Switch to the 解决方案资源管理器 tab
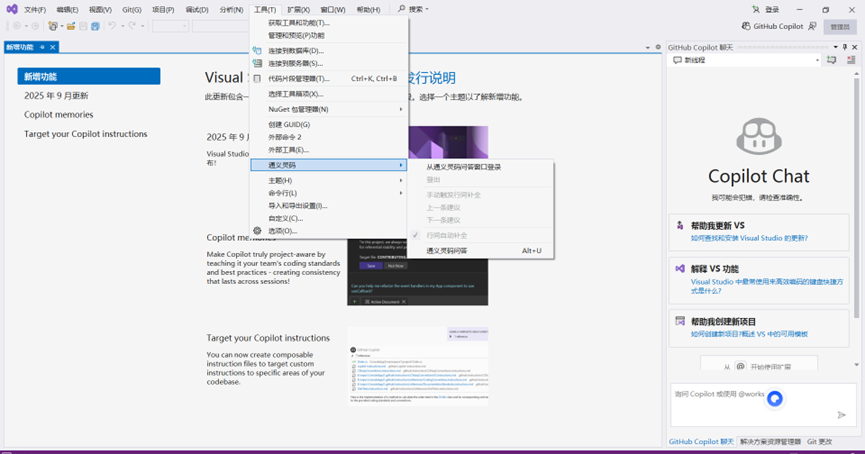Screen dimensions: 865x454 [x=770, y=441]
